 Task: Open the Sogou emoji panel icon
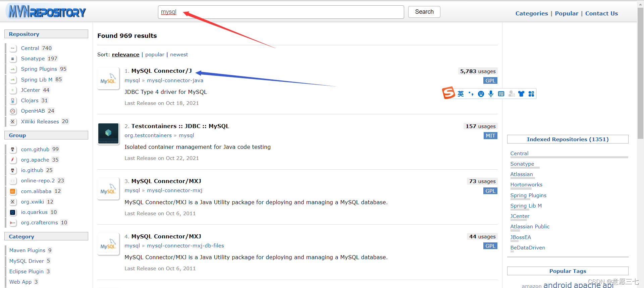[x=481, y=94]
